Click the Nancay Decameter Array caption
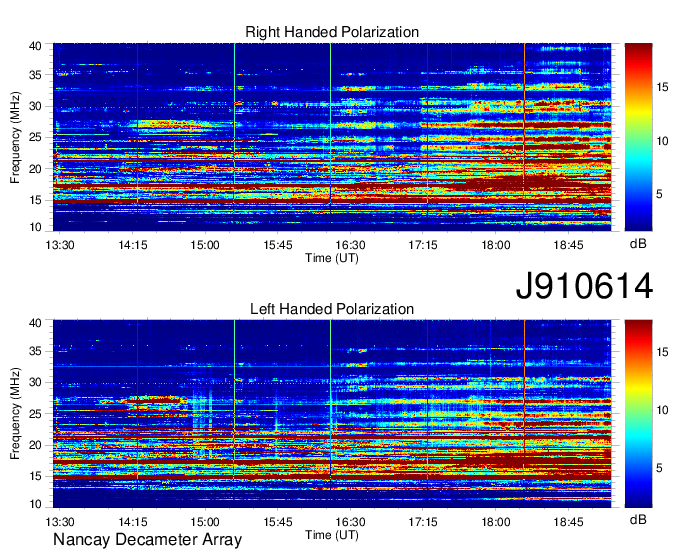680x552 pixels. [x=147, y=540]
